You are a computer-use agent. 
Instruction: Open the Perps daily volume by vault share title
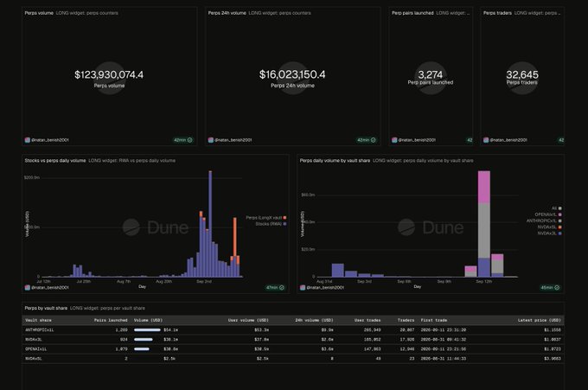click(x=335, y=161)
